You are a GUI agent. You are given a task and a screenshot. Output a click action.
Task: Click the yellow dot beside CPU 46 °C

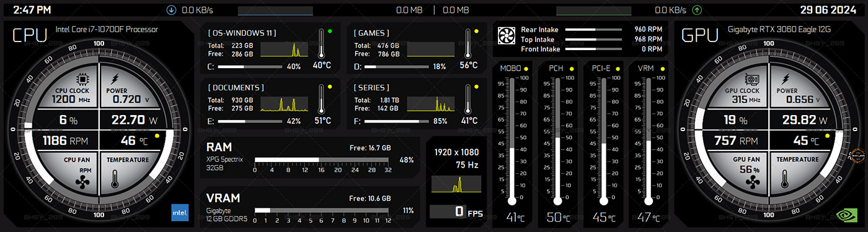coord(157,135)
